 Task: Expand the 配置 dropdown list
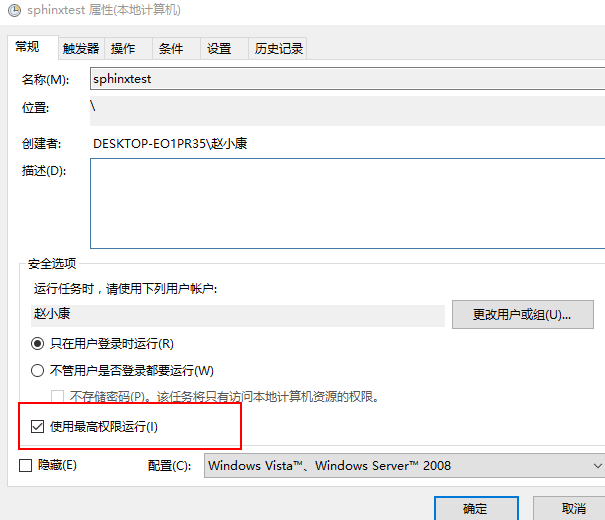click(x=404, y=465)
